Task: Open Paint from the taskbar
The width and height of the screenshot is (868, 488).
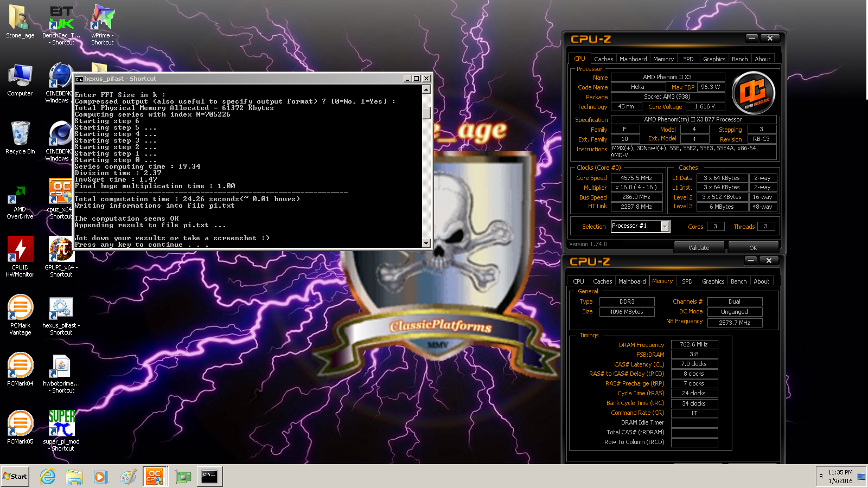Action: tap(128, 477)
